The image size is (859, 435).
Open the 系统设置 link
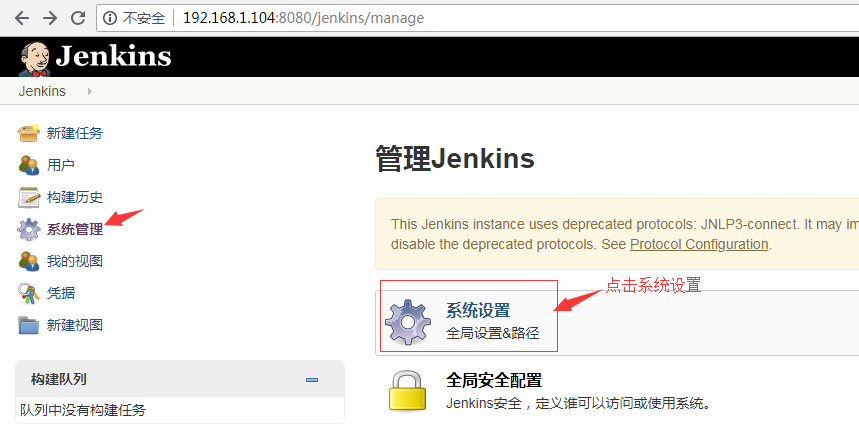[x=477, y=310]
